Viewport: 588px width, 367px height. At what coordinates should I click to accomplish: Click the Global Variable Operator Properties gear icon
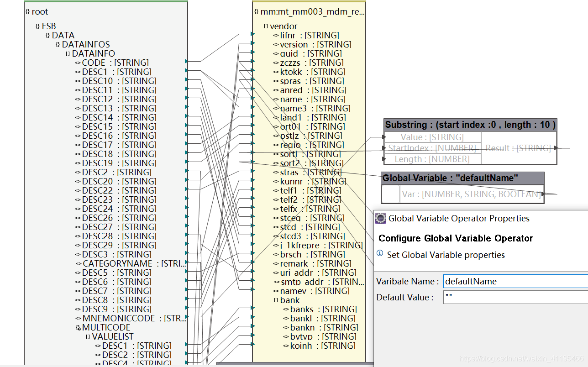coord(380,218)
